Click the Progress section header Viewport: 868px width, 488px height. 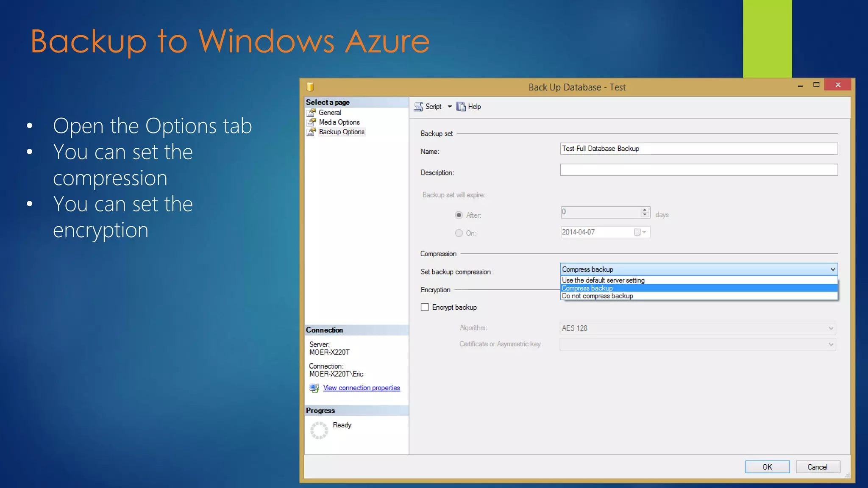tap(356, 410)
